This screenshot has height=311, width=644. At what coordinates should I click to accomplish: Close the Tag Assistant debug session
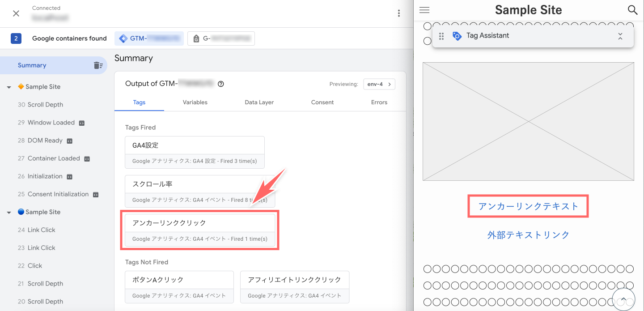click(x=16, y=13)
